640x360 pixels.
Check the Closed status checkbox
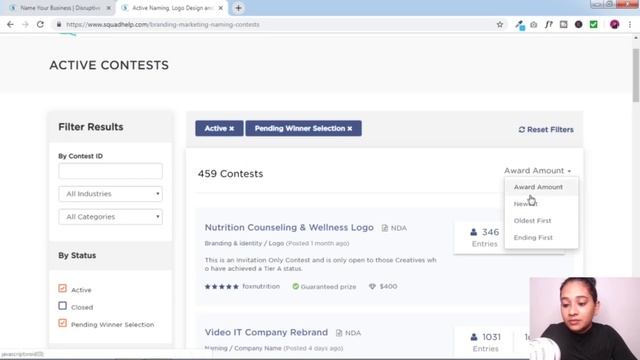tap(62, 306)
